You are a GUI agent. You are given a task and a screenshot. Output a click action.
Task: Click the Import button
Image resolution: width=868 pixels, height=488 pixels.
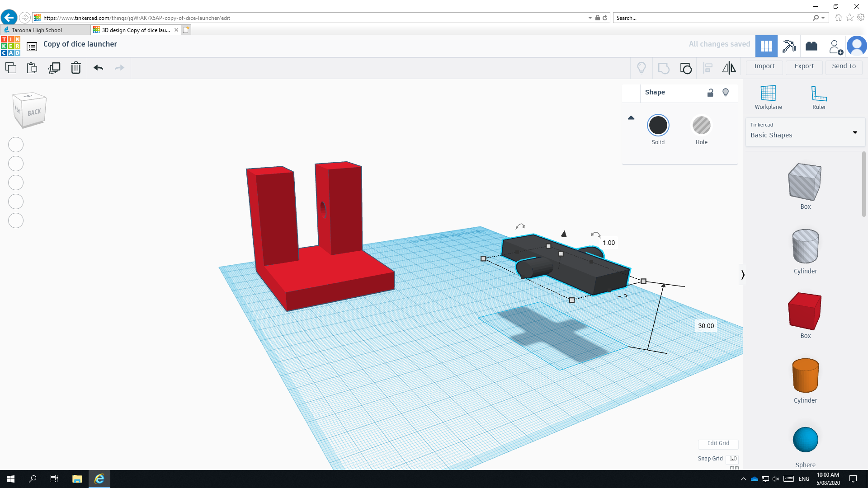coord(764,66)
